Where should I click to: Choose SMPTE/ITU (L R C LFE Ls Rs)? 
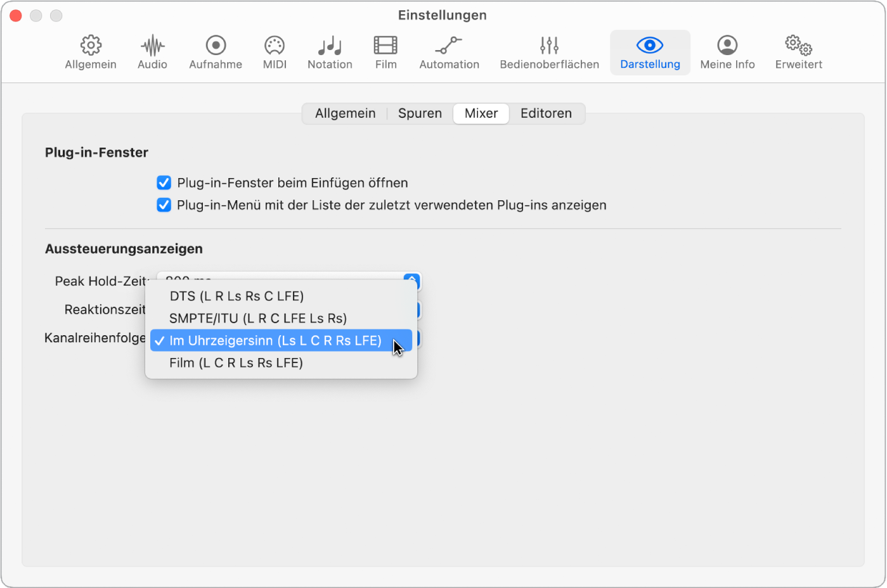tap(282, 318)
